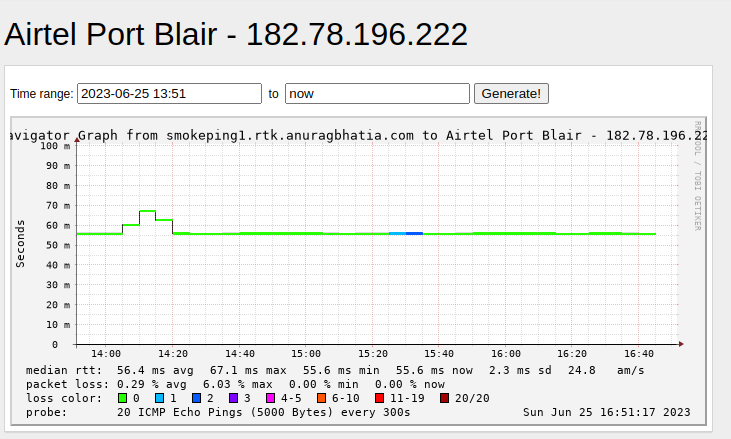
Task: Click the 'packet loss:' label
Action: point(68,384)
